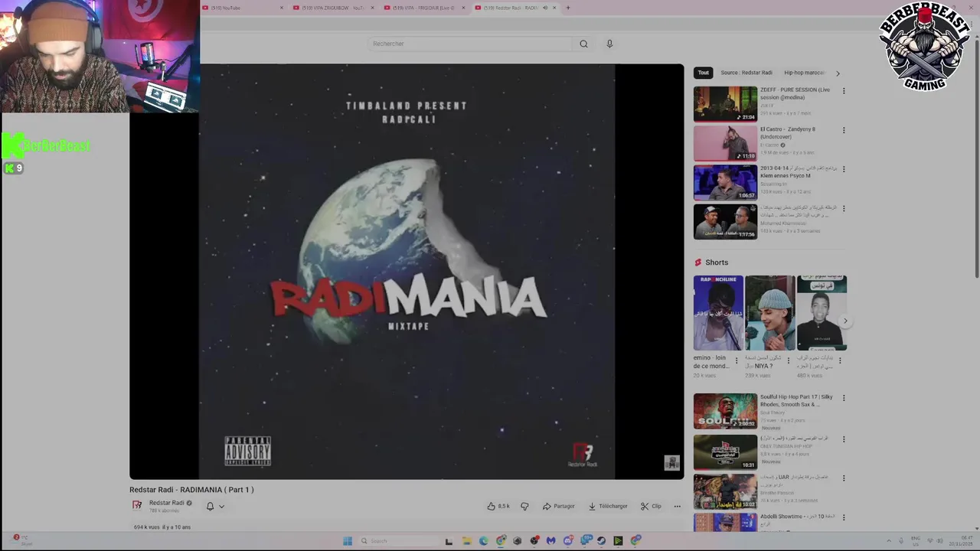Open the NIYA ? short thumbnail
980x551 pixels.
click(770, 313)
